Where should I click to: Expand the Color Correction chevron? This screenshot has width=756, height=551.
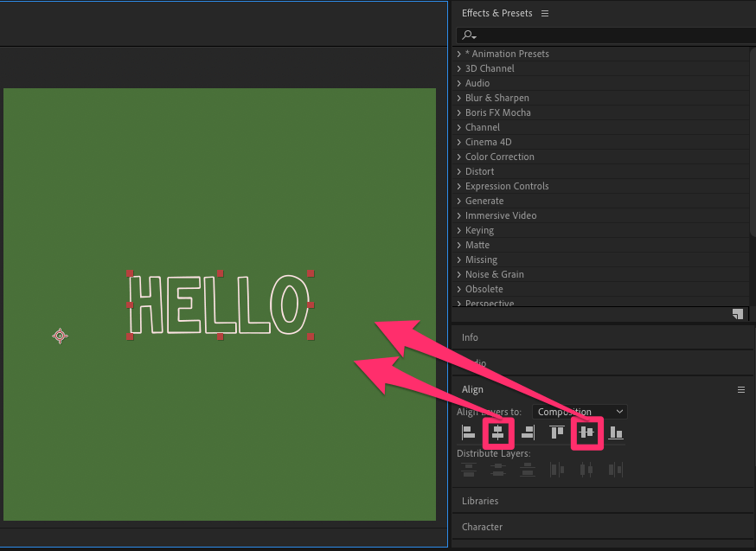(459, 157)
